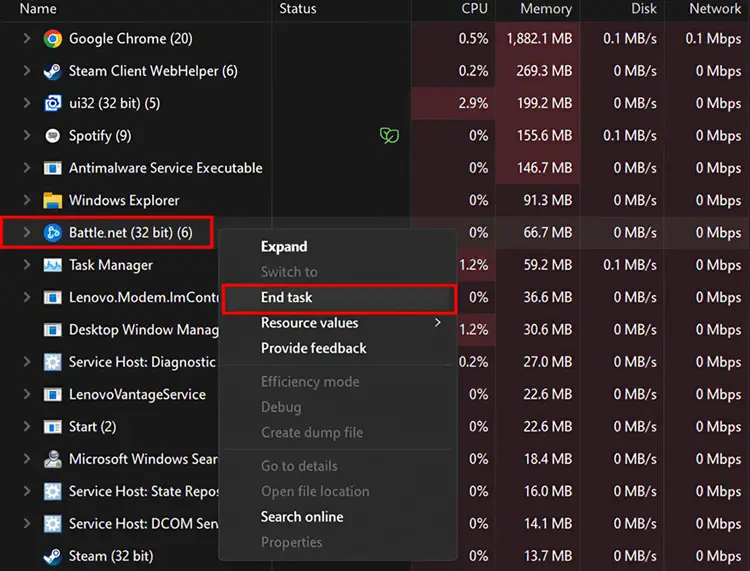
Task: Sort processes by the Disk column header
Action: [x=643, y=9]
